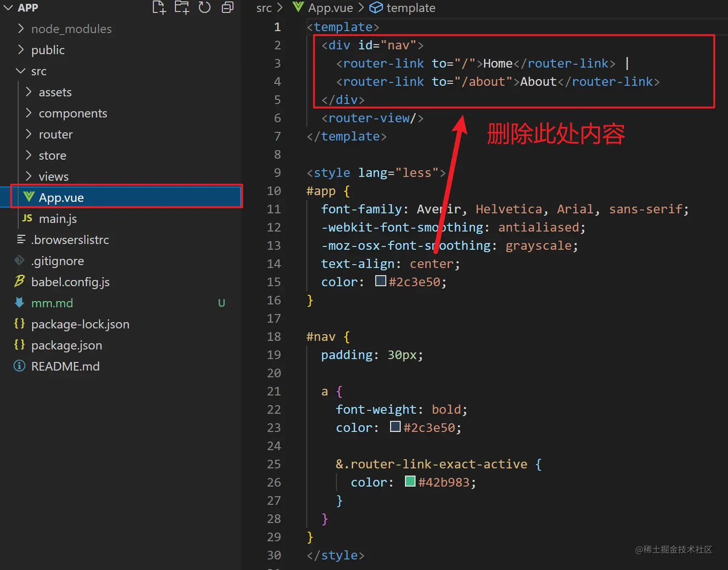Image resolution: width=728 pixels, height=570 pixels.
Task: Click line number 9 in the gutter
Action: click(x=277, y=172)
